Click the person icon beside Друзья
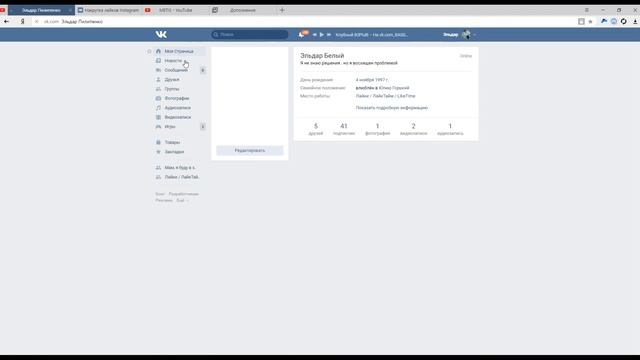 tap(158, 80)
